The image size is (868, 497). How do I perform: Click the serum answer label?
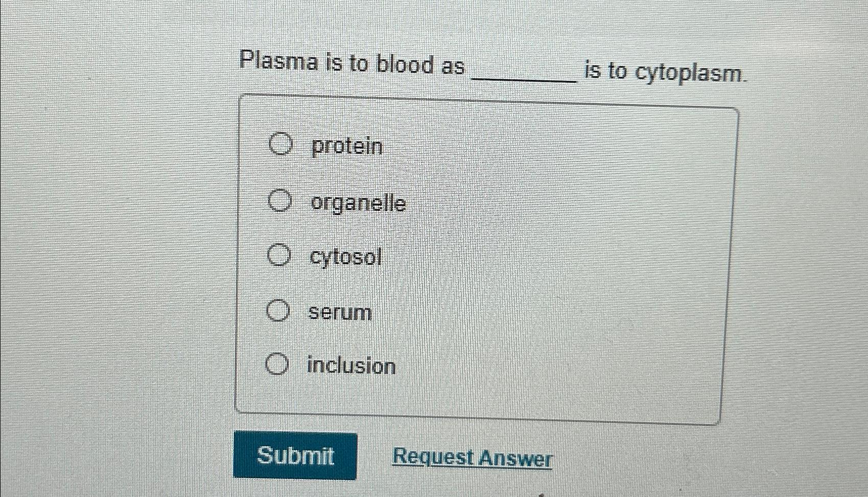(340, 312)
